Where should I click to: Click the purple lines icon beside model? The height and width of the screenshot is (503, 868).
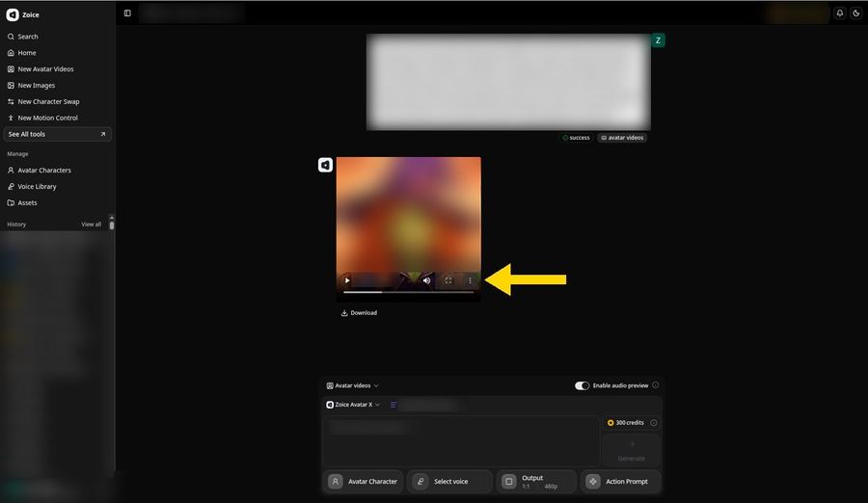[x=393, y=405]
